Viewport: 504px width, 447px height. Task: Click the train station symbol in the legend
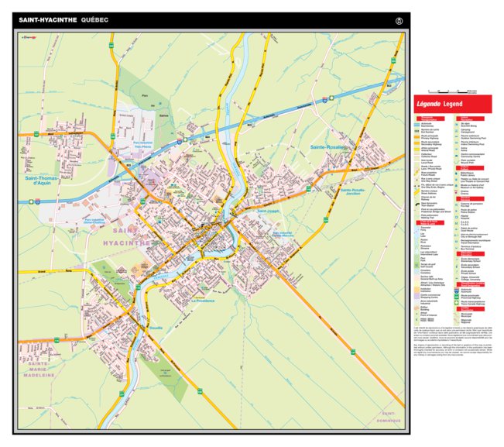[x=417, y=205]
